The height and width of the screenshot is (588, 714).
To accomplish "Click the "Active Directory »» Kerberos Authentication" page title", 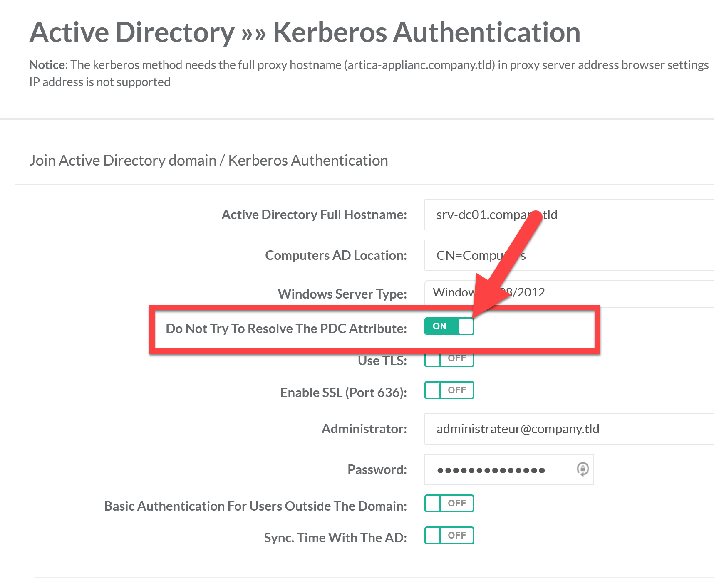I will pos(305,32).
